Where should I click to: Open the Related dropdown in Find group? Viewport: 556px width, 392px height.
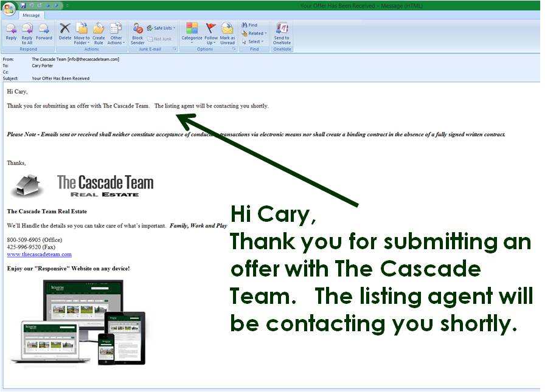(x=253, y=33)
